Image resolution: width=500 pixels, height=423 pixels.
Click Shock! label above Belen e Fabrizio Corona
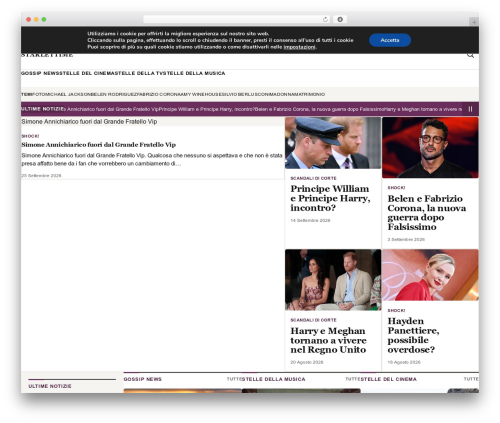click(x=396, y=188)
